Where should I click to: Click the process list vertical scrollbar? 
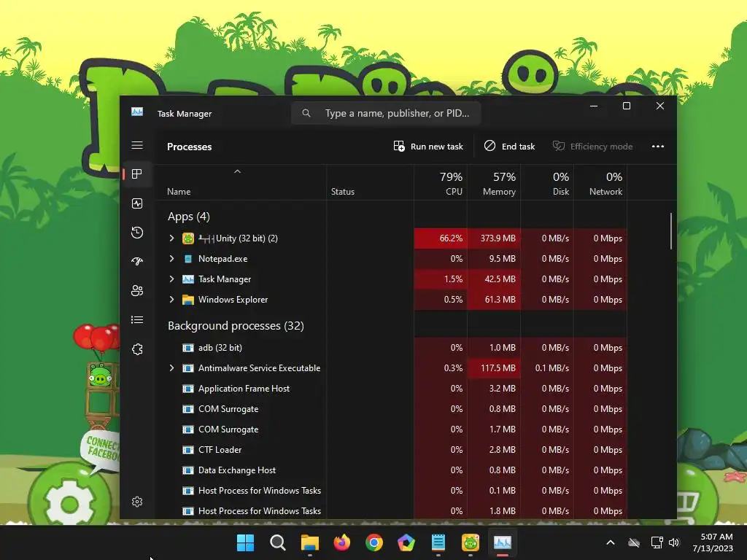(671, 231)
